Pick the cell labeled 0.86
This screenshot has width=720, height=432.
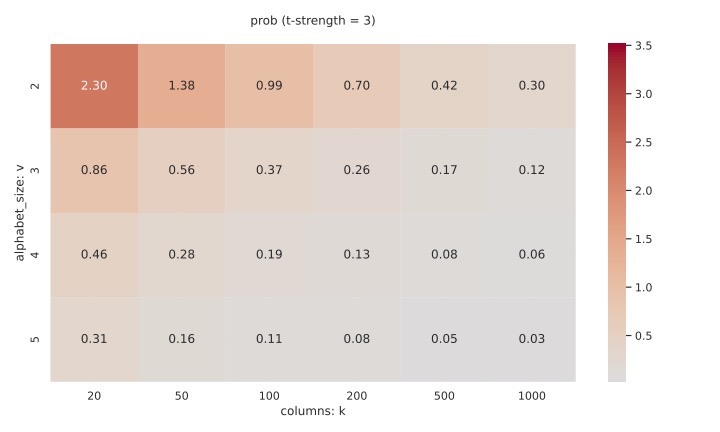pyautogui.click(x=94, y=170)
